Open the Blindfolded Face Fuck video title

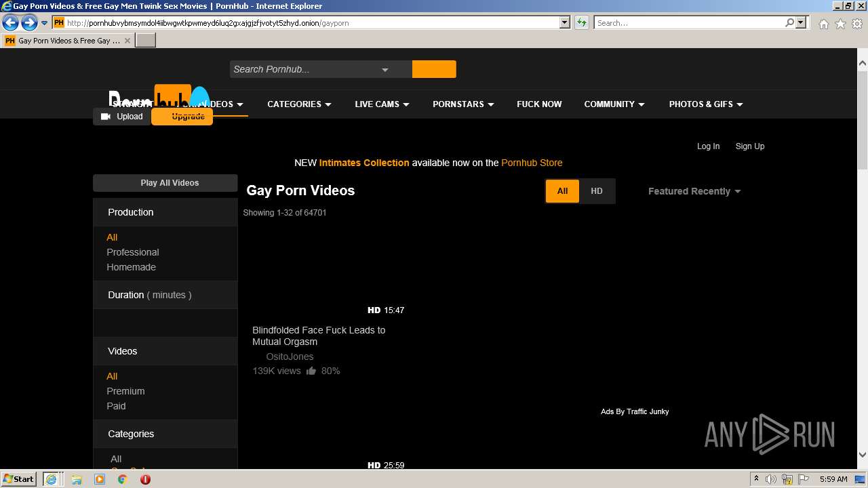pos(319,336)
